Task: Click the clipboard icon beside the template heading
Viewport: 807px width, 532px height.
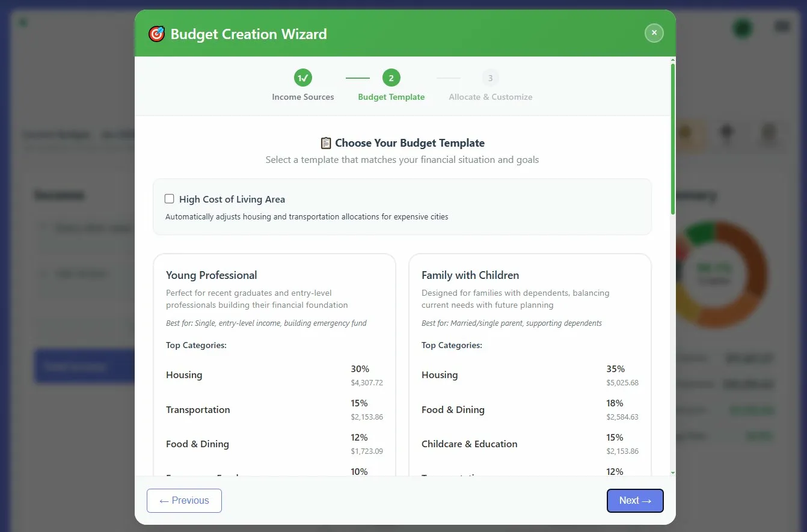Action: pyautogui.click(x=325, y=142)
